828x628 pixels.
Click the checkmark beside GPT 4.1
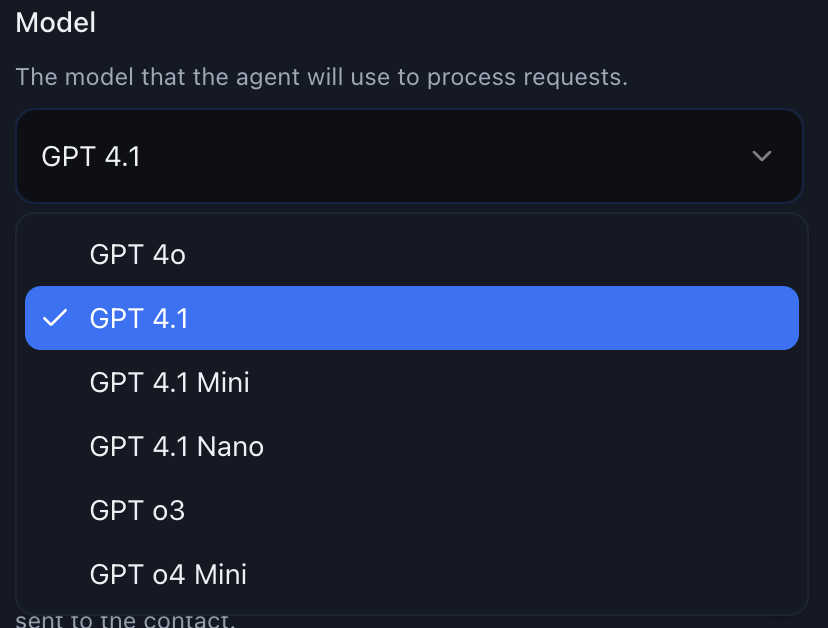click(57, 318)
